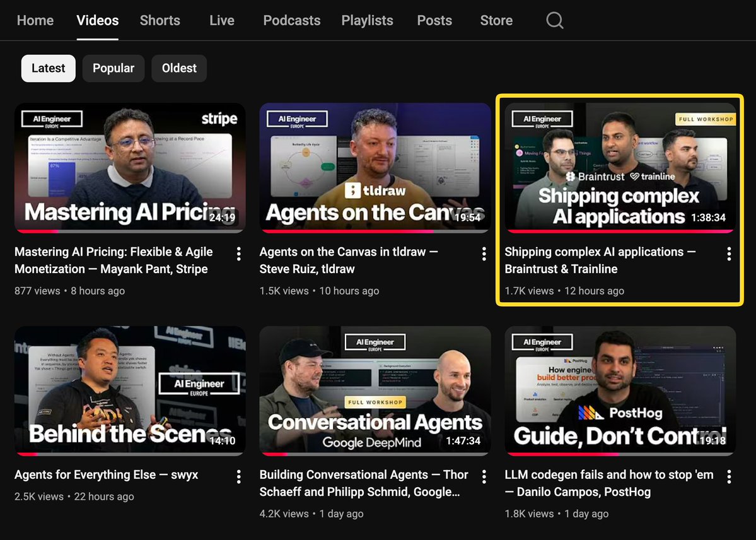Open title link Shipping complex AI applications — Braintrust & Trainline
This screenshot has width=756, height=540.
(600, 260)
